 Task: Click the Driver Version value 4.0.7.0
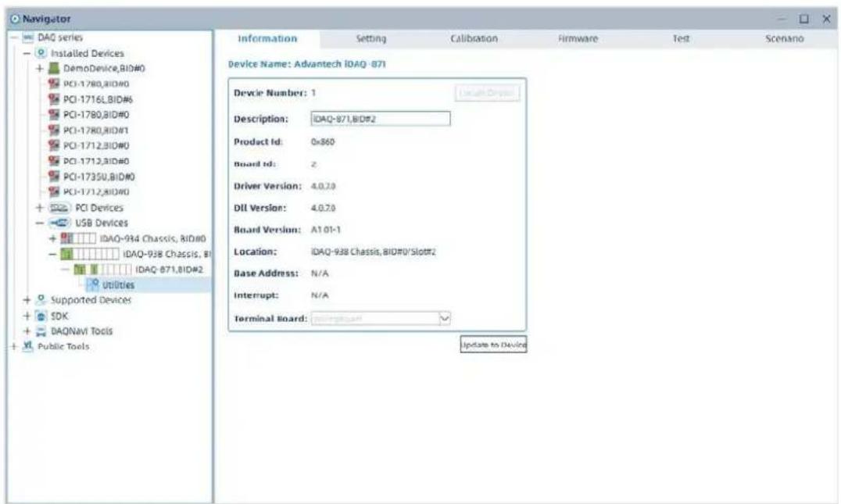pyautogui.click(x=324, y=186)
